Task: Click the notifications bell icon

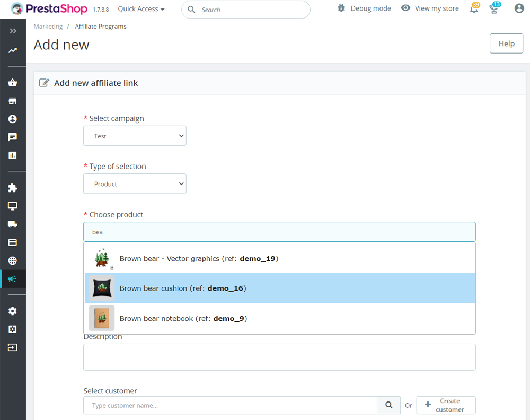Action: (x=473, y=8)
